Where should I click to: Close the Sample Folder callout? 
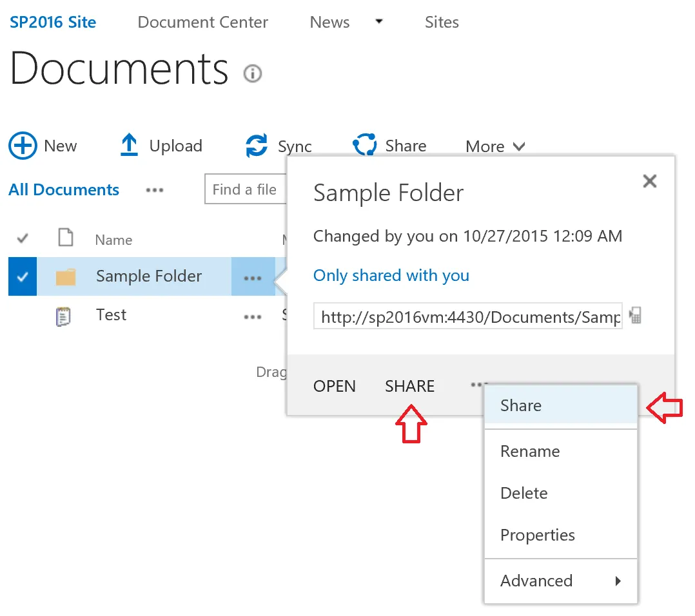click(649, 180)
